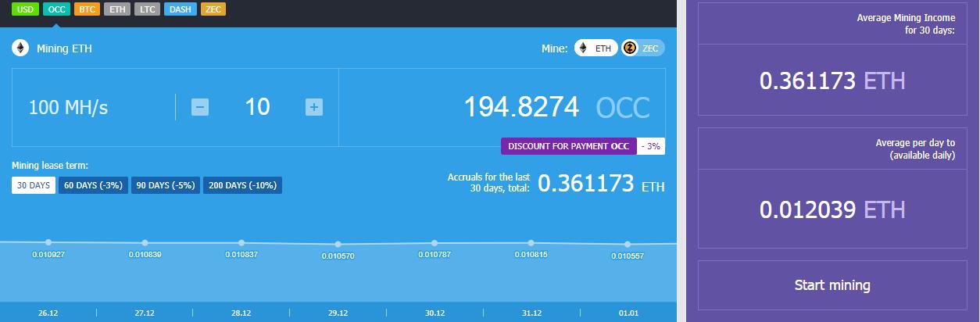
Task: Choose the LTC currency tab
Action: pos(147,9)
